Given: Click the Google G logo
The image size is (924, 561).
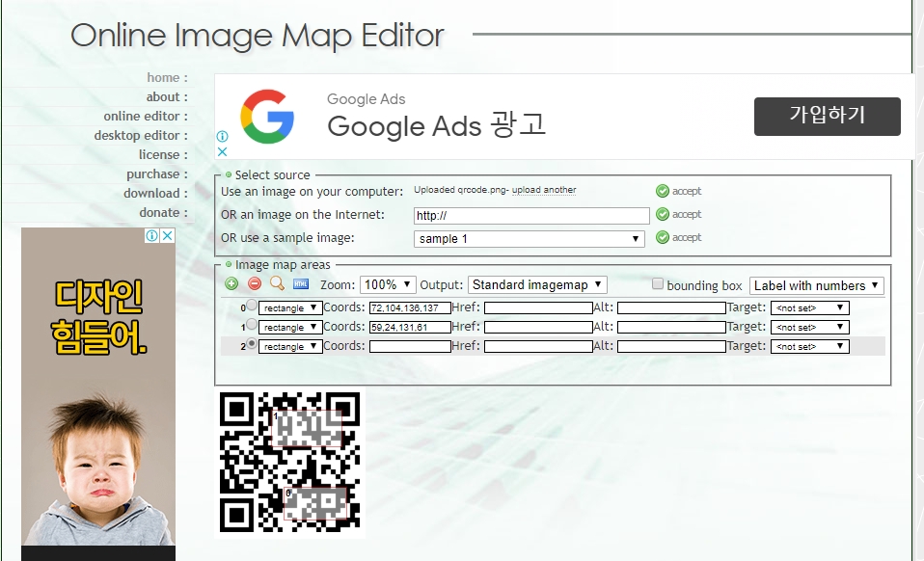Looking at the screenshot, I should click(267, 117).
